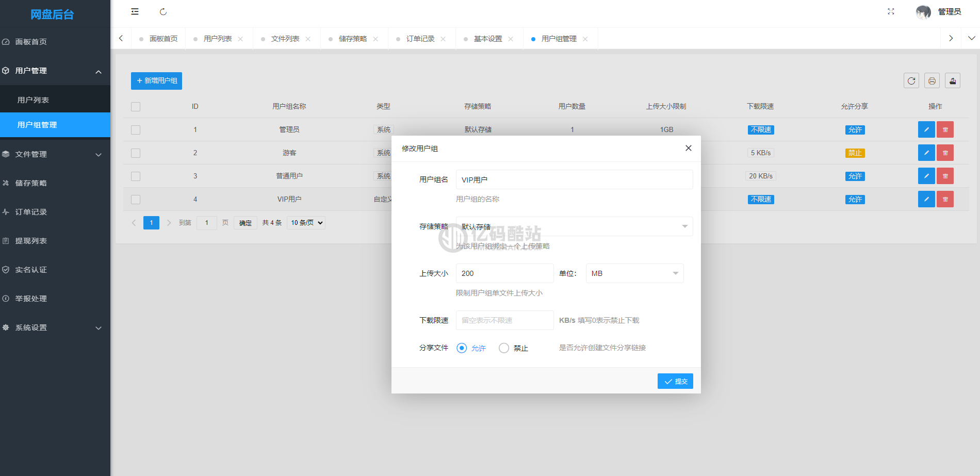Screen dimensions: 980x476
Task: Close the 订单记录 tab
Action: (x=443, y=39)
